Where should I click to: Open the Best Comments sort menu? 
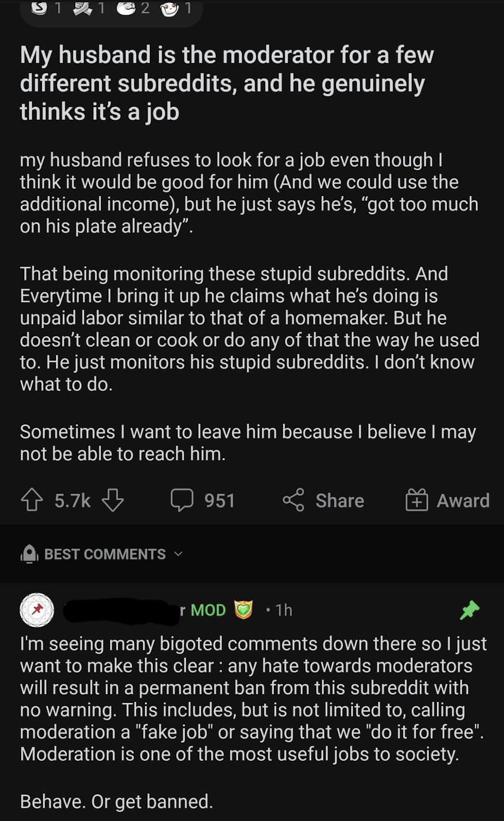(x=105, y=554)
